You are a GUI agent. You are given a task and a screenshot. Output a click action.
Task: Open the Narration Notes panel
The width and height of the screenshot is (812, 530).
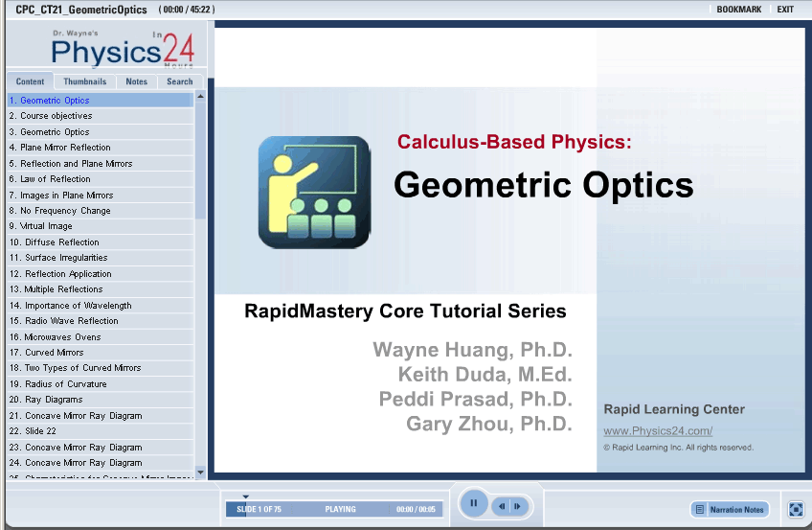click(x=730, y=510)
